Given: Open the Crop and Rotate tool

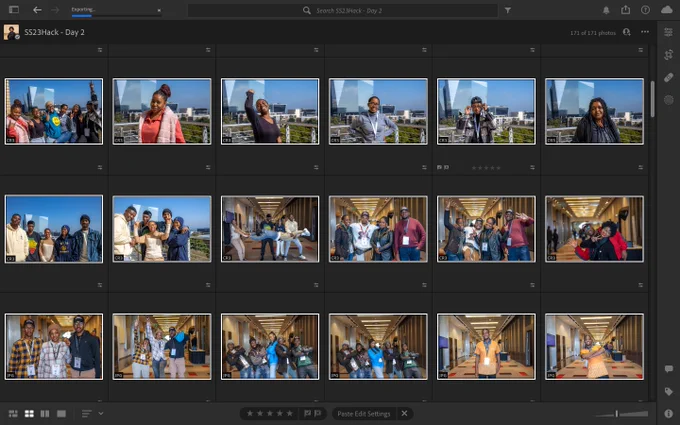Looking at the screenshot, I should tap(668, 55).
